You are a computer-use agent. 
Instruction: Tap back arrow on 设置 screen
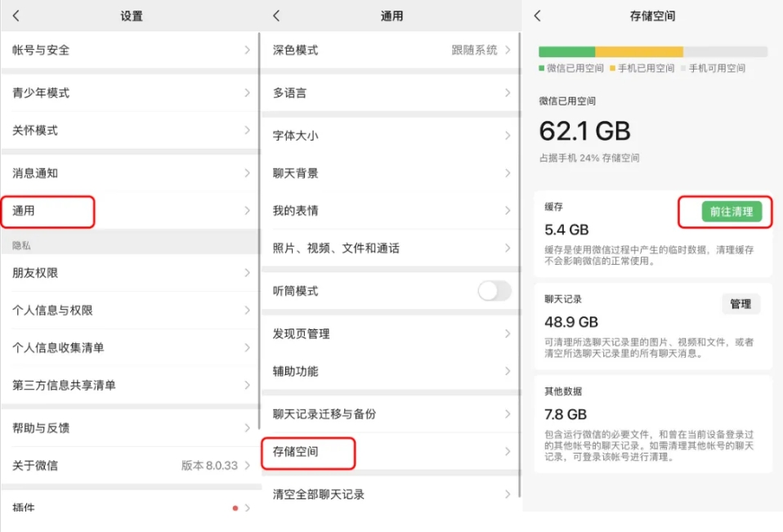[16, 16]
